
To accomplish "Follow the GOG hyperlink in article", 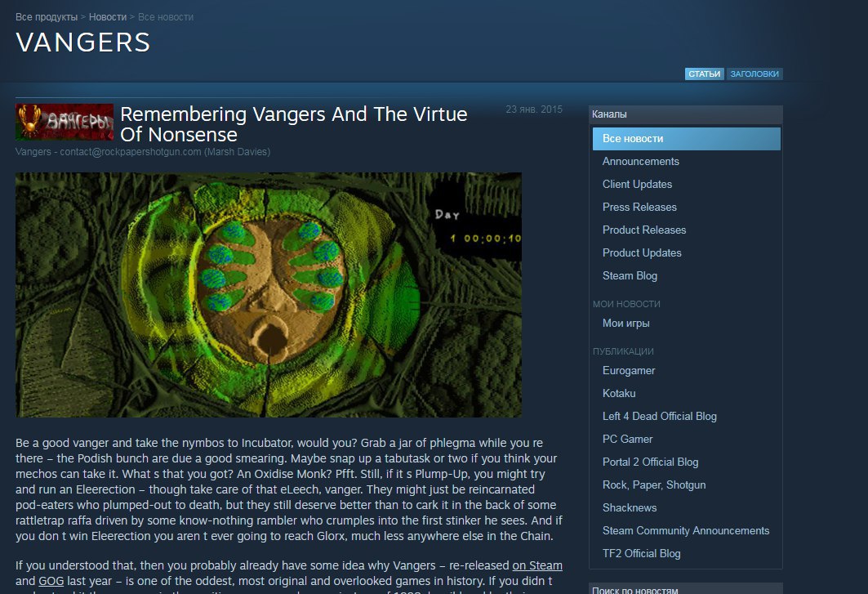I will [x=51, y=581].
